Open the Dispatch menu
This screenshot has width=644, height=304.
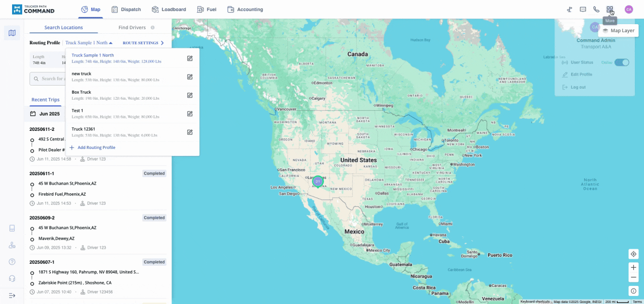click(x=126, y=10)
